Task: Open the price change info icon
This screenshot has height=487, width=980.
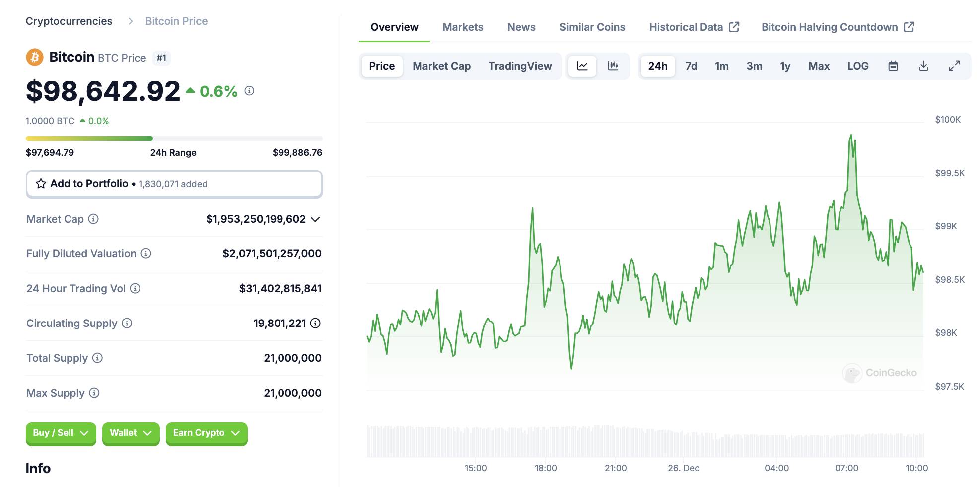Action: (250, 91)
